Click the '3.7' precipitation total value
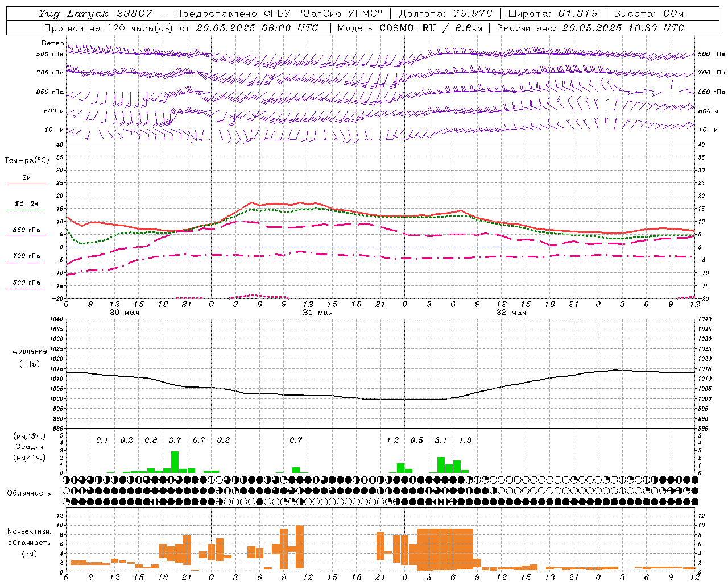The height and width of the screenshot is (582, 728). point(175,440)
